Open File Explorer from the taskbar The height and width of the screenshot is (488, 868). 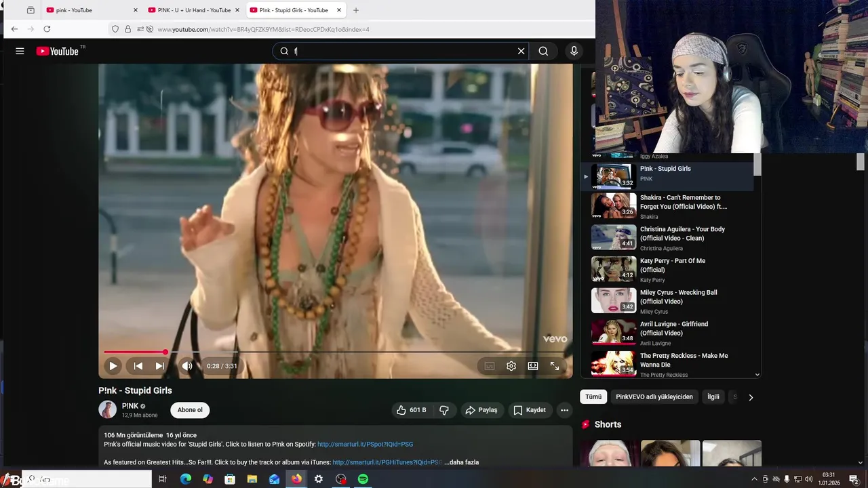tap(252, 479)
